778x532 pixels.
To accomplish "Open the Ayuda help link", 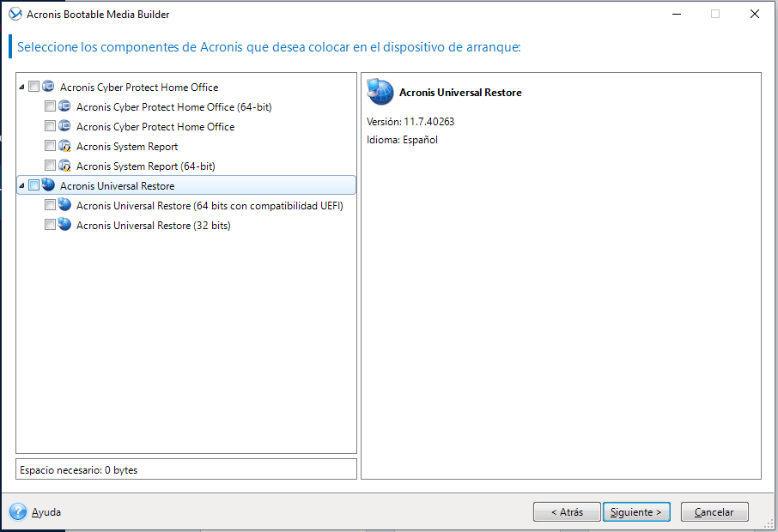I will [x=46, y=512].
